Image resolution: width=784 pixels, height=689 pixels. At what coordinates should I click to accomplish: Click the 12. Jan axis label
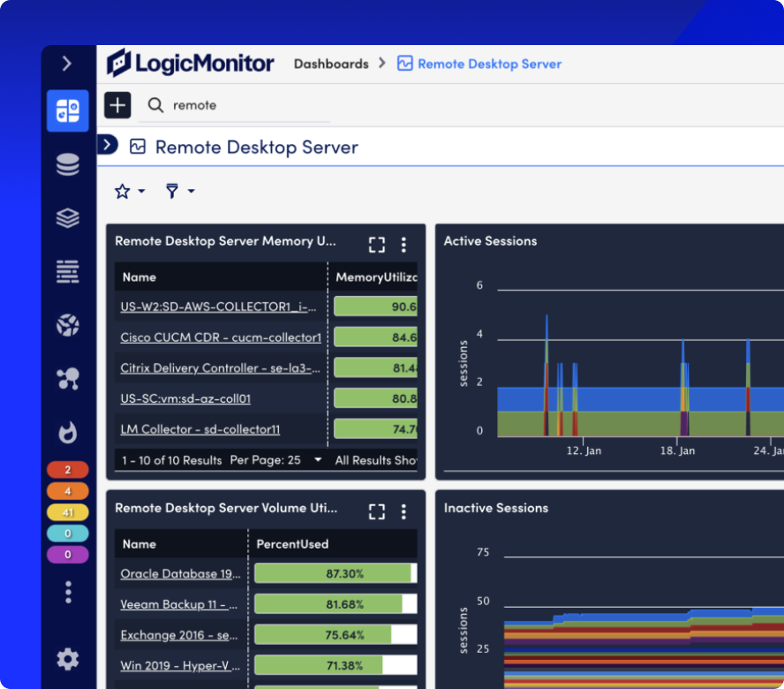pos(584,450)
